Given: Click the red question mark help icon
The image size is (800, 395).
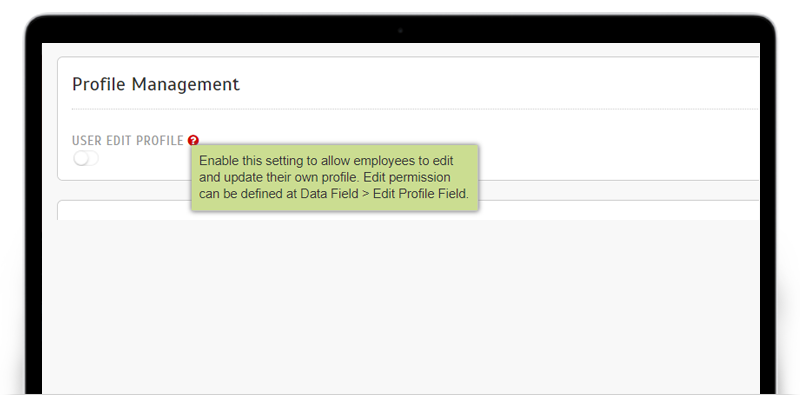Looking at the screenshot, I should click(x=193, y=140).
